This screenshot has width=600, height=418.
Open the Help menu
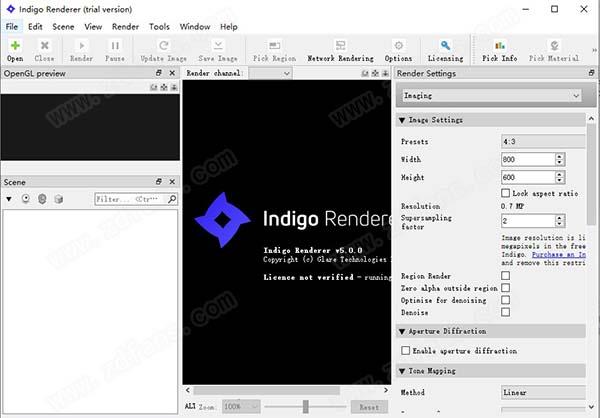[x=228, y=27]
